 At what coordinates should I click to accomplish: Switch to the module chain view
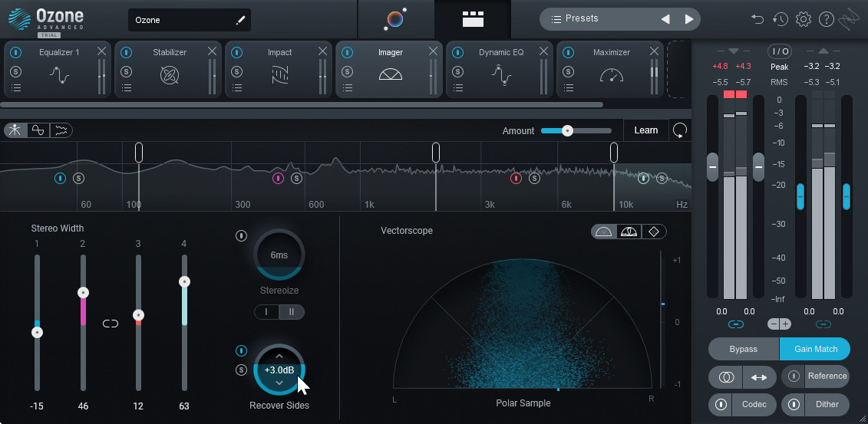coord(473,19)
